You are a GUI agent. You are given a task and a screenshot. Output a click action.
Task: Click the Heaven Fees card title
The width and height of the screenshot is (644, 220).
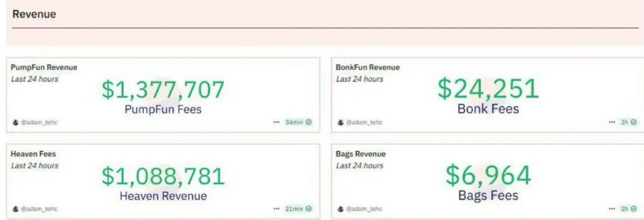pos(33,154)
